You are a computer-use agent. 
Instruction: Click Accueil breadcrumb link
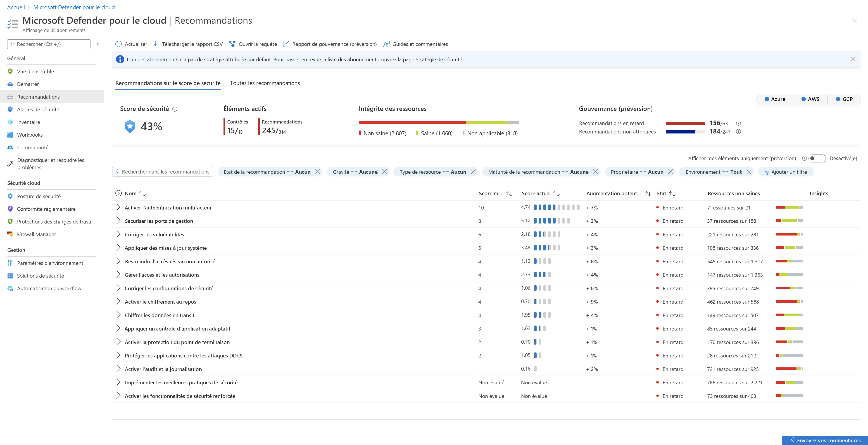[x=16, y=7]
